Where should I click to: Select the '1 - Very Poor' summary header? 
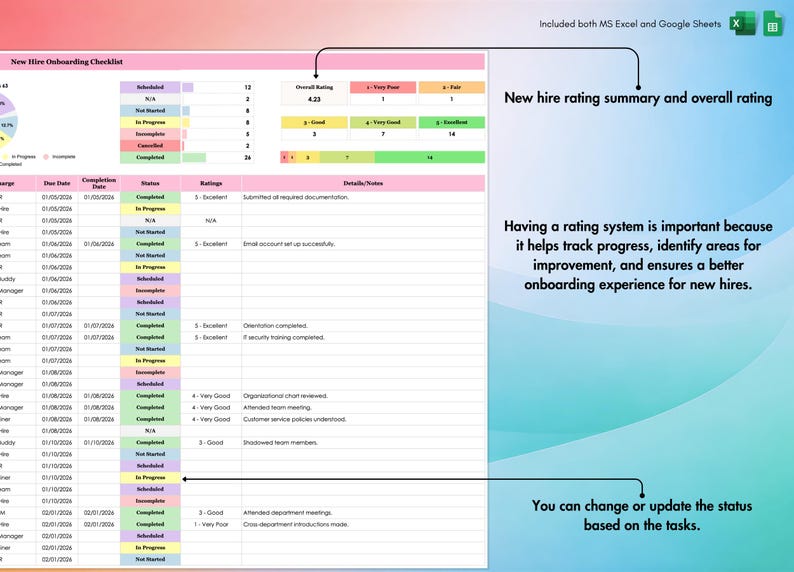(x=383, y=87)
